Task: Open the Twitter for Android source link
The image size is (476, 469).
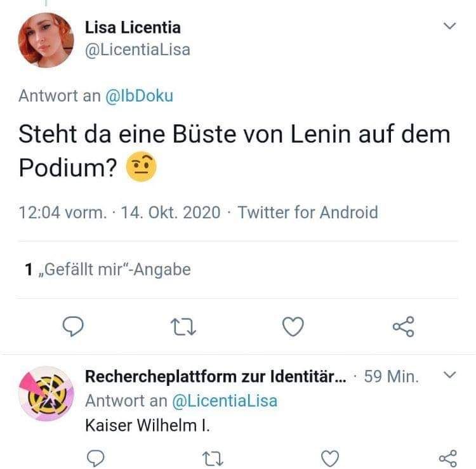Action: (x=308, y=212)
